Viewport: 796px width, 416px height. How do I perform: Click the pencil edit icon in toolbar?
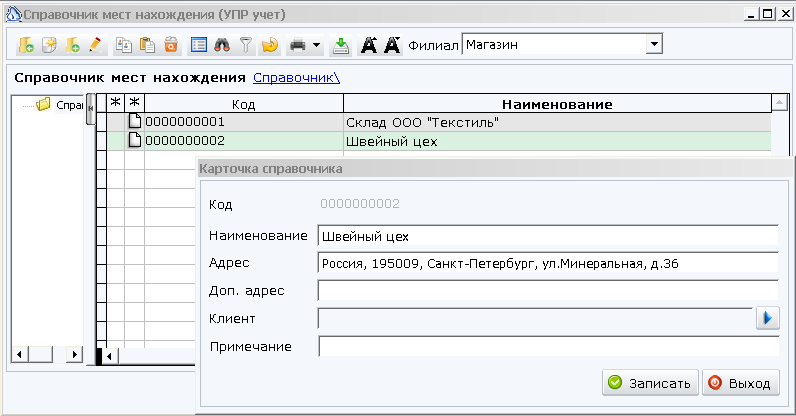(96, 46)
